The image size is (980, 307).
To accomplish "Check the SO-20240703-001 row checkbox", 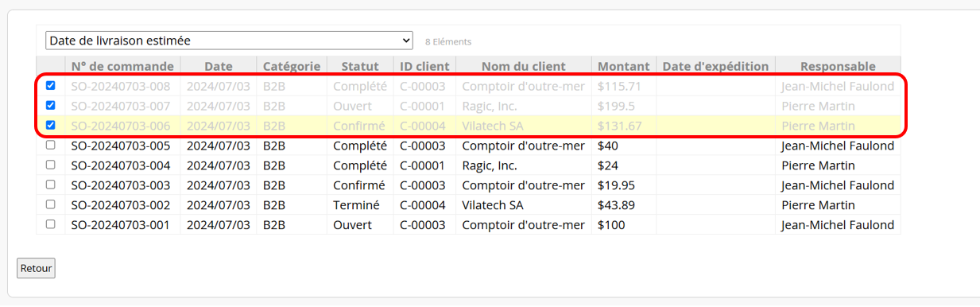I will [x=51, y=224].
